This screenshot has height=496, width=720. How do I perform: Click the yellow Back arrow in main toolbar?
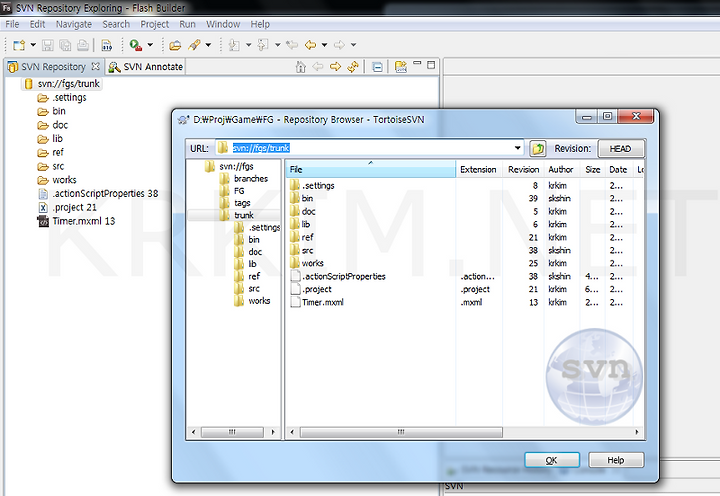[x=311, y=45]
